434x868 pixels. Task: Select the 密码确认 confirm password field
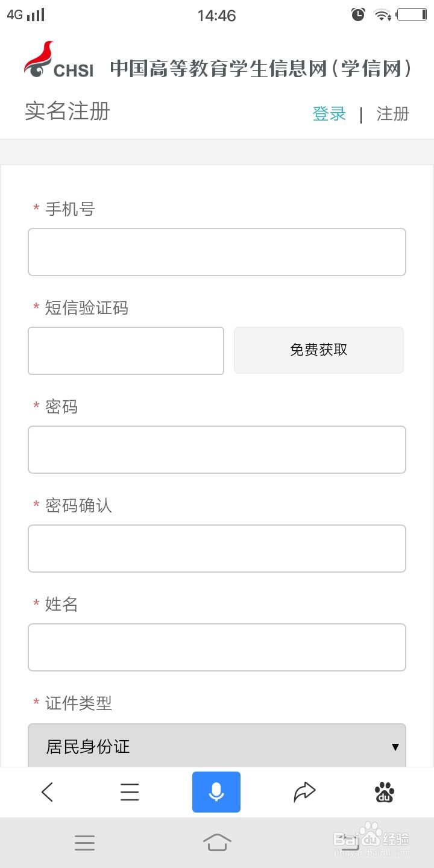point(216,548)
